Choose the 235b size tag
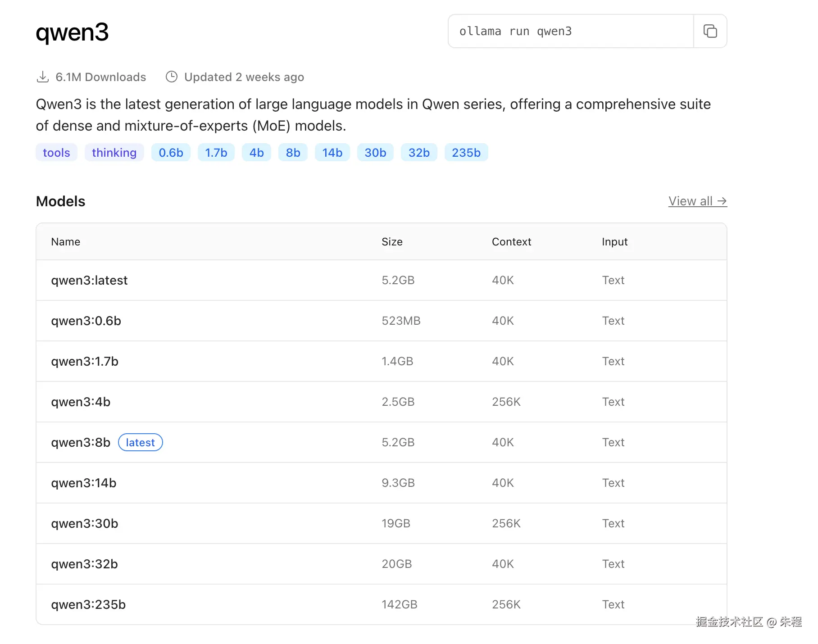 tap(466, 153)
